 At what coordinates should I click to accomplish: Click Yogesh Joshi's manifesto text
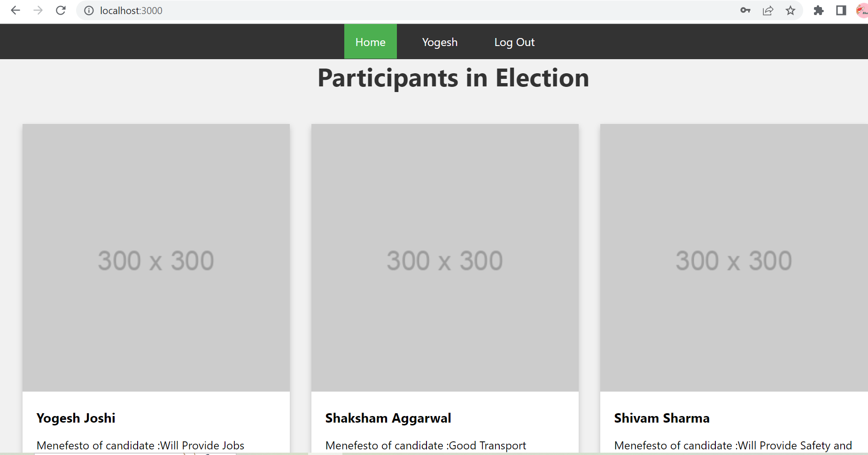(x=140, y=445)
